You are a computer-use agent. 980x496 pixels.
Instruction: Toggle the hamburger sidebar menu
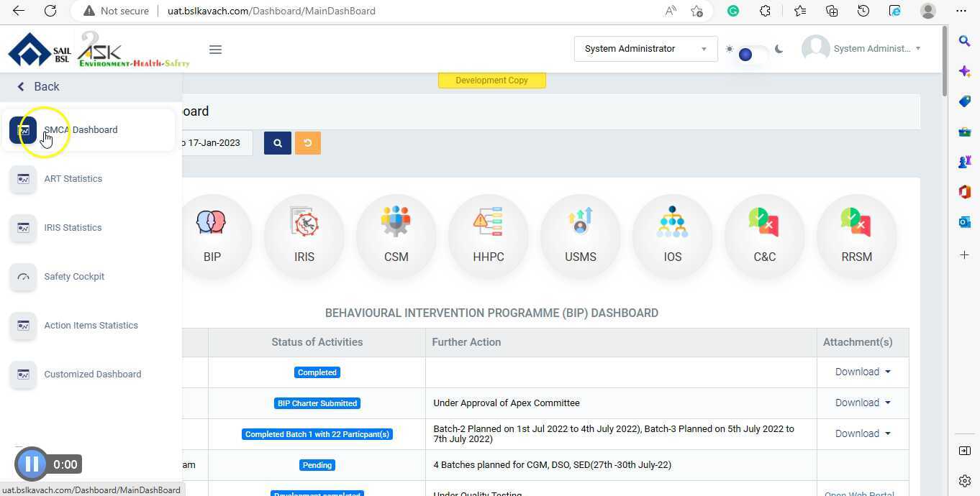[215, 50]
